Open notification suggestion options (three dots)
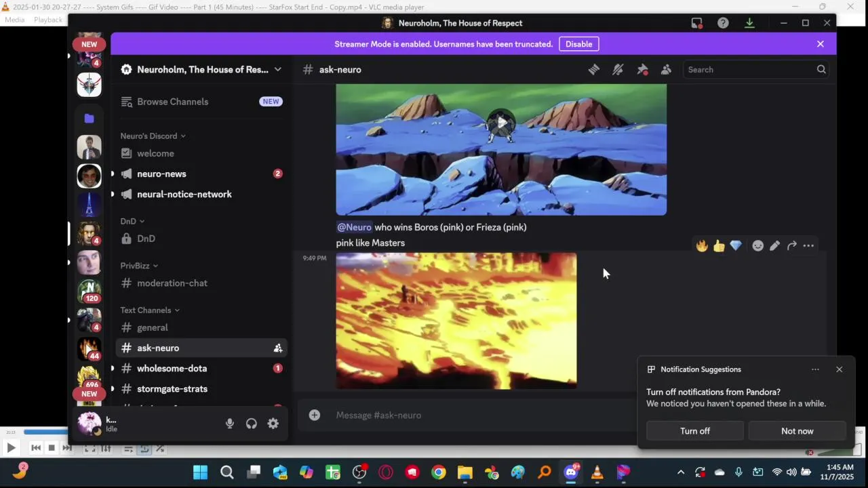Image resolution: width=868 pixels, height=488 pixels. tap(815, 369)
